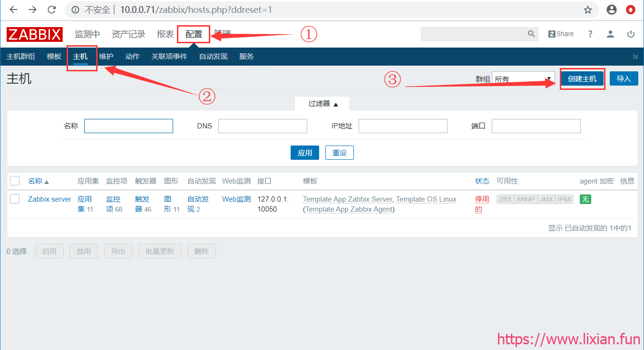Viewport: 644px width, 350px height.
Task: Toggle the select-all hosts checkbox
Action: point(15,181)
